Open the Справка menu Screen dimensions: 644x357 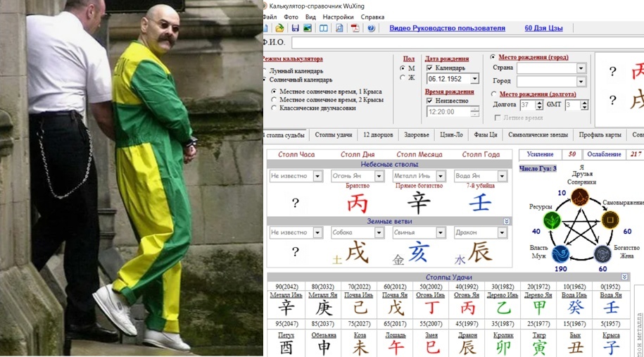pos(372,17)
